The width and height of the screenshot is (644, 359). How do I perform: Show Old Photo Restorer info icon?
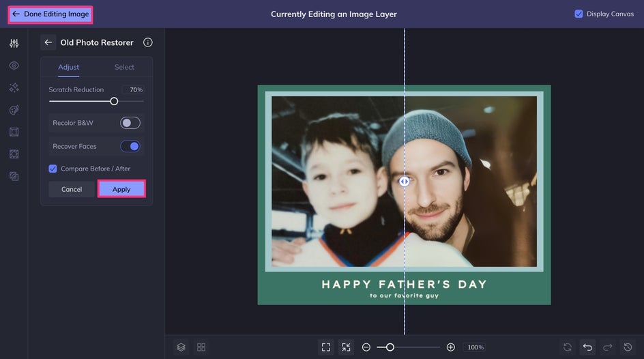148,42
